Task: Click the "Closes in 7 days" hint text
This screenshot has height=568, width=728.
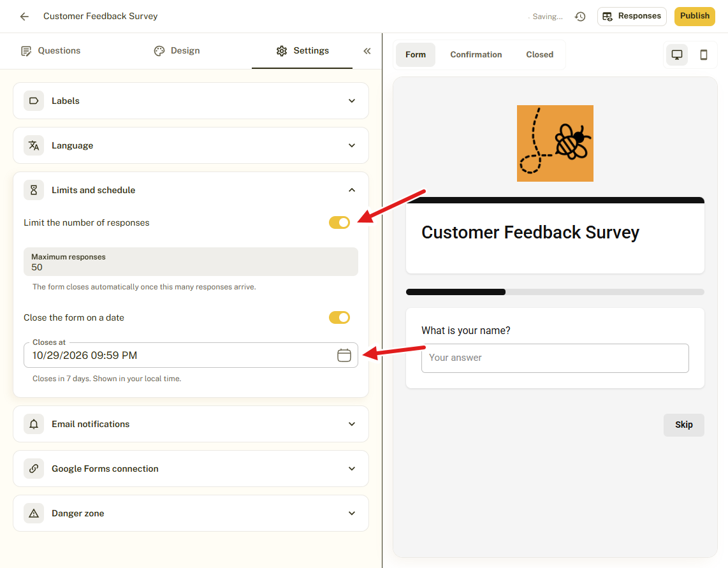Action: pos(107,379)
